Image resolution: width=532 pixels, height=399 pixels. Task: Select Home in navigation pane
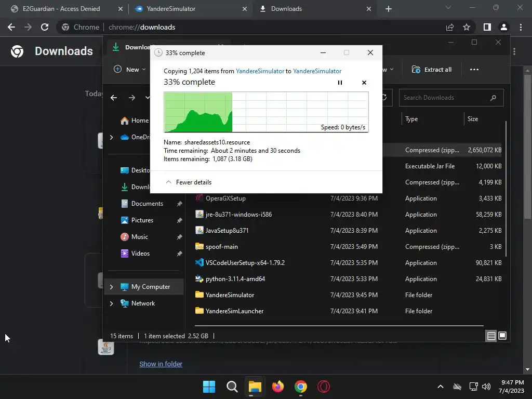tap(135, 121)
